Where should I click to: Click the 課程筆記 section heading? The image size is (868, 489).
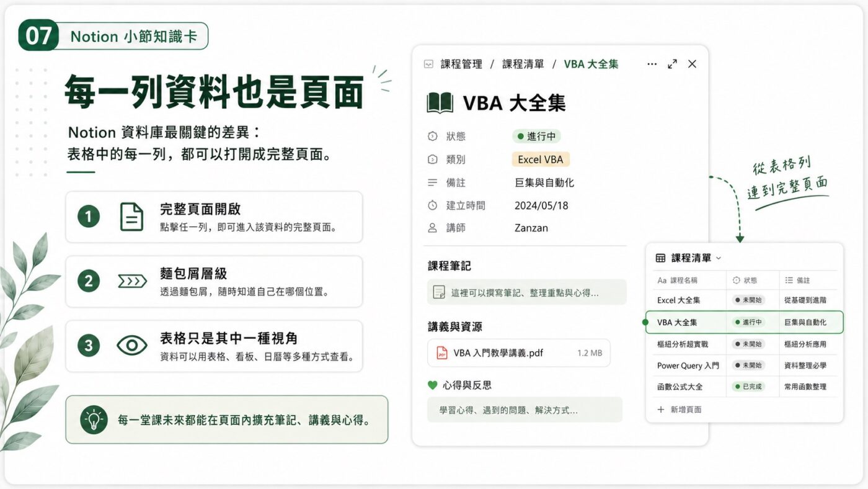(x=449, y=266)
